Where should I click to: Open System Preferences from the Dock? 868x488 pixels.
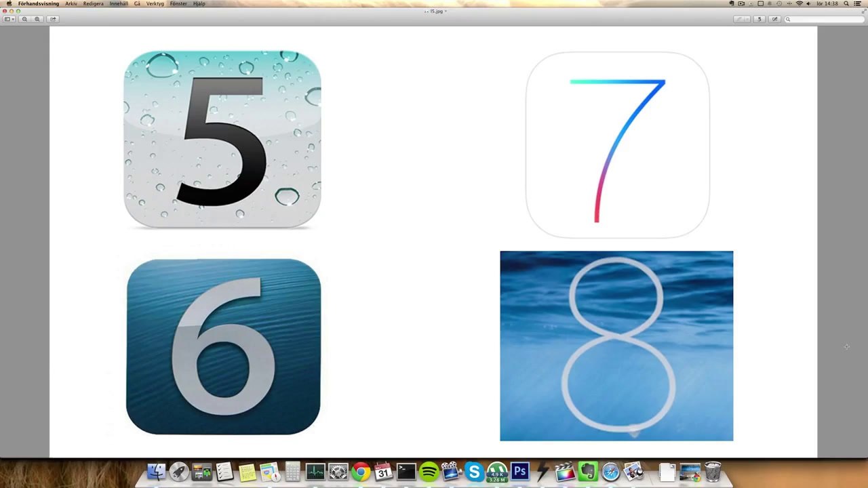pos(338,472)
